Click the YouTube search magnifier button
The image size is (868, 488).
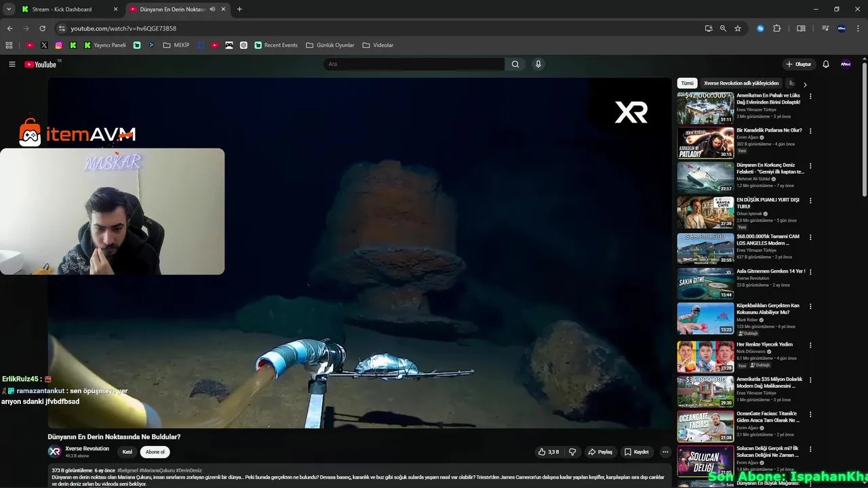pyautogui.click(x=515, y=64)
